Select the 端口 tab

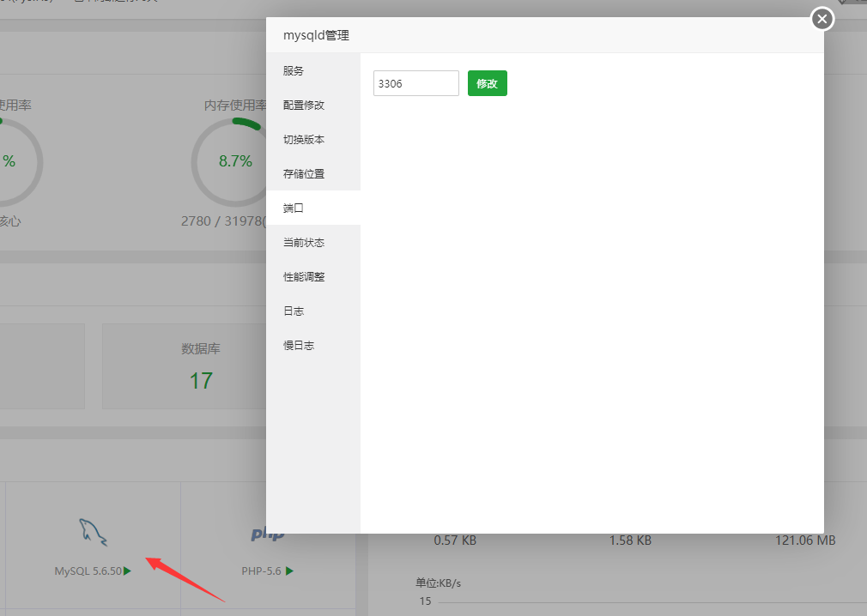[x=313, y=208]
